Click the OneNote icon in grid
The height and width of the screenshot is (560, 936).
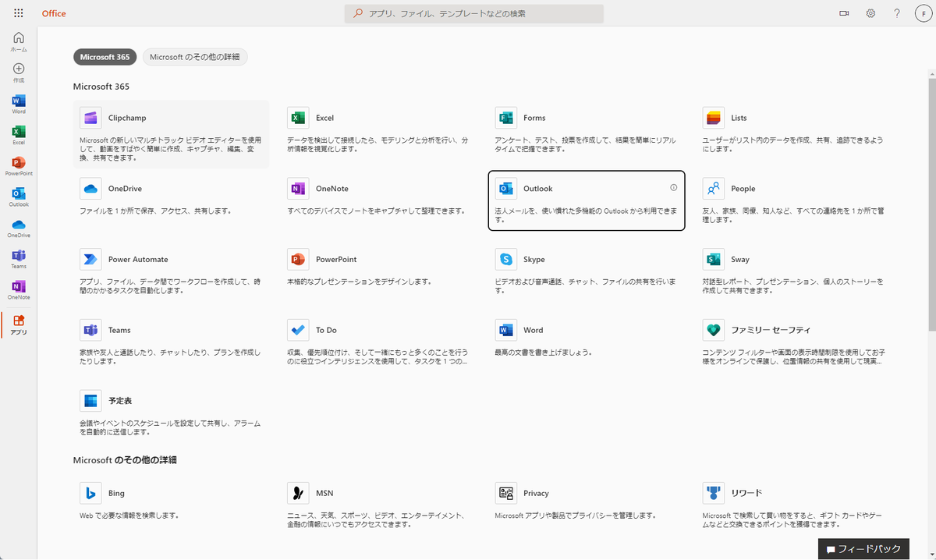tap(298, 189)
